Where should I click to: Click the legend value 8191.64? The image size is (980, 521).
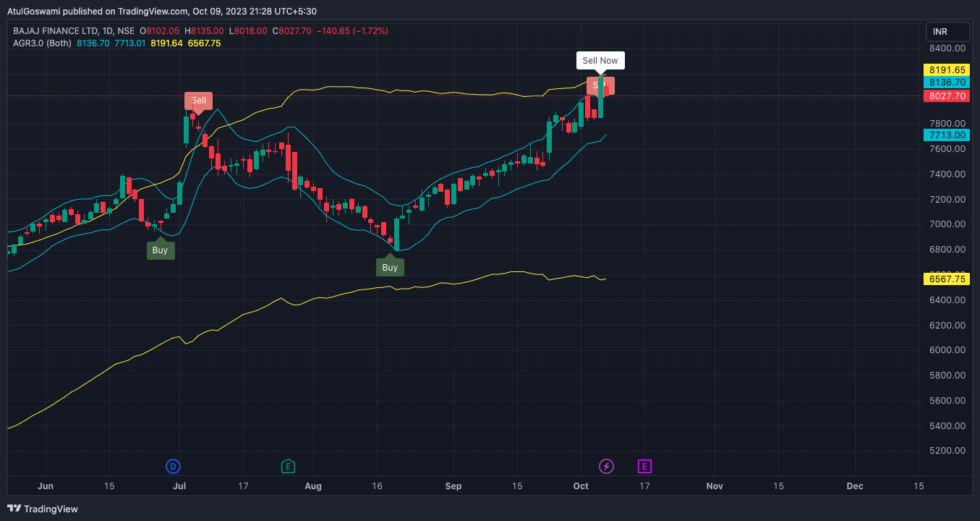click(166, 43)
